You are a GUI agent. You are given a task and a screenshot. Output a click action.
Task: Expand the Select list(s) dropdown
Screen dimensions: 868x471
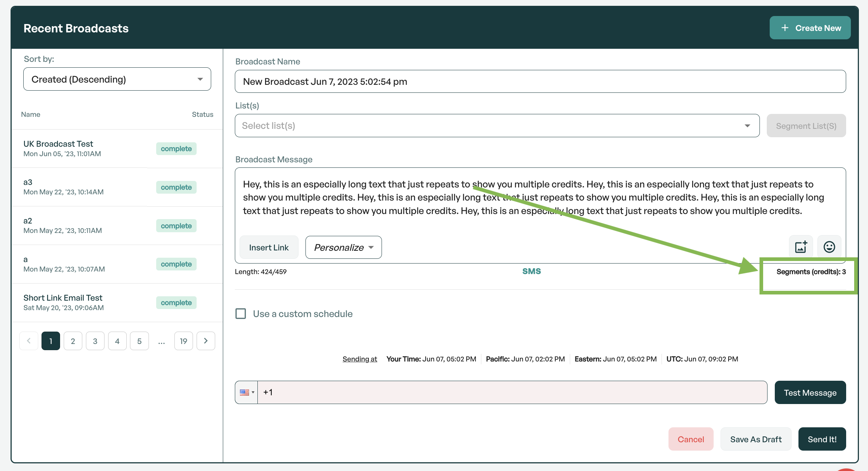pyautogui.click(x=497, y=126)
